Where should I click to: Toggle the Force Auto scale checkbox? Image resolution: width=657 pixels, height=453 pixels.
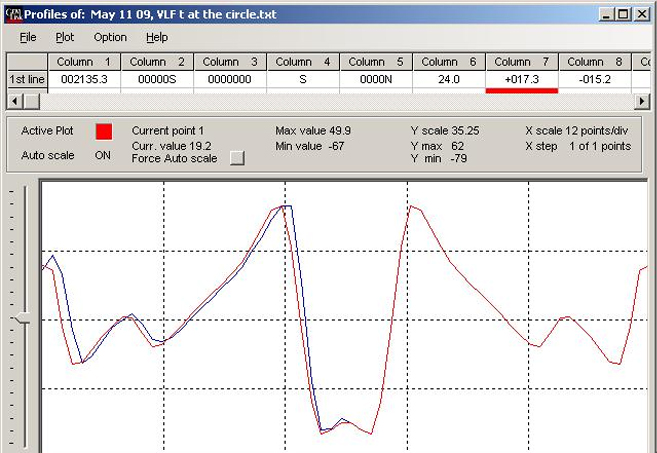236,158
